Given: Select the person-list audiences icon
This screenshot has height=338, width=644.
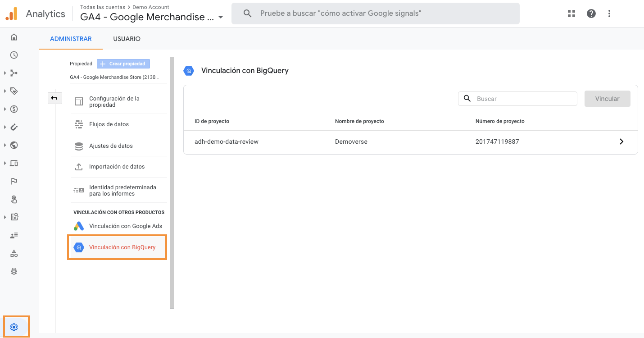Looking at the screenshot, I should [x=14, y=235].
